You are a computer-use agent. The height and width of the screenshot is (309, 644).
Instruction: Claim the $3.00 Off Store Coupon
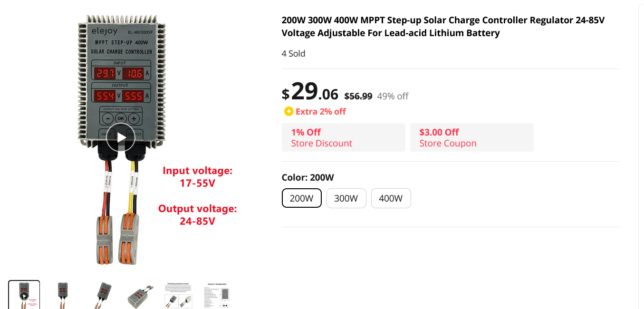[471, 137]
